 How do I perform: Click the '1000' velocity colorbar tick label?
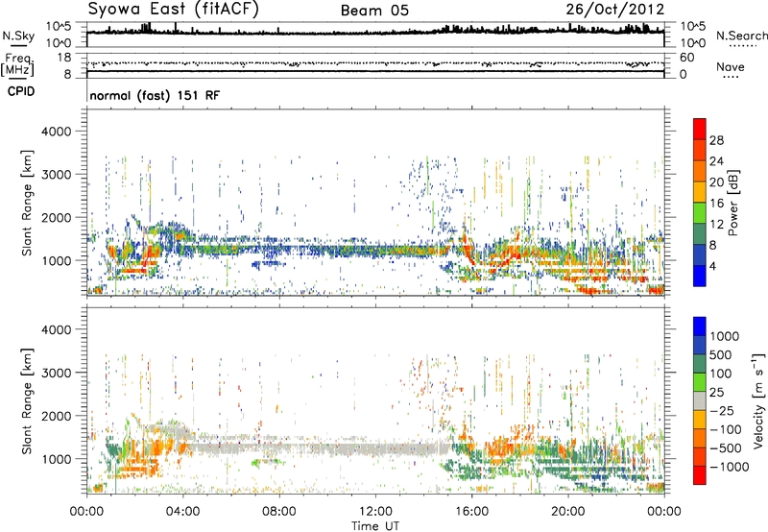click(x=724, y=336)
